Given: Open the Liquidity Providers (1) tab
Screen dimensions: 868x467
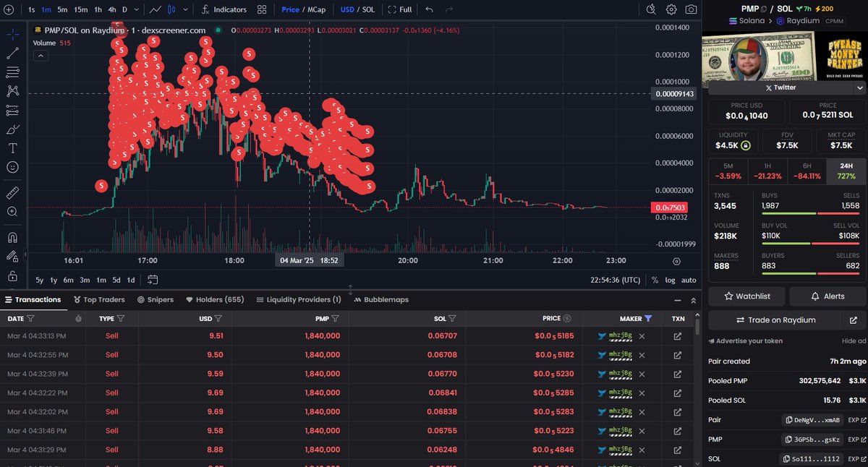Looking at the screenshot, I should tap(298, 299).
